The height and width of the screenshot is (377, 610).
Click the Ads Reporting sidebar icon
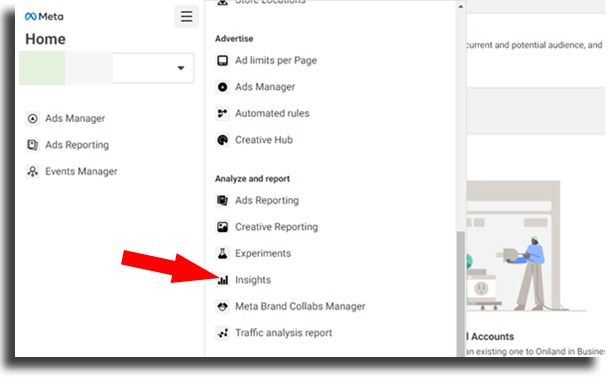click(x=33, y=145)
